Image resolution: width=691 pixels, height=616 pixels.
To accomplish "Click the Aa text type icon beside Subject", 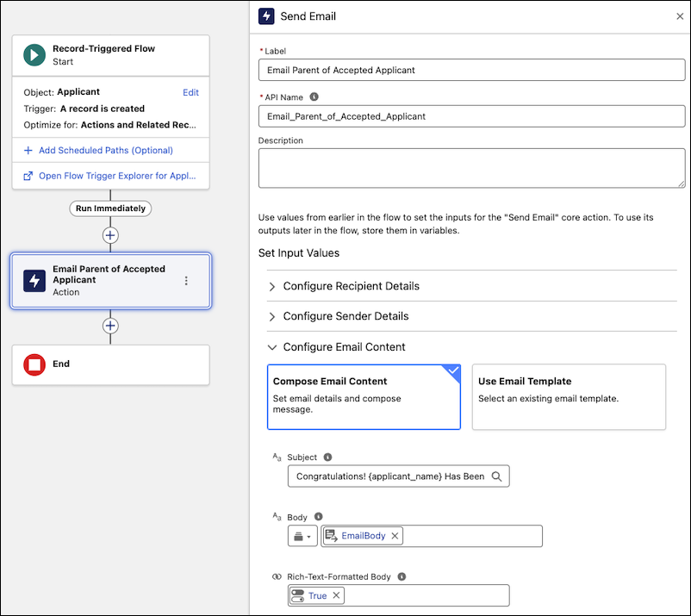I will [x=277, y=457].
